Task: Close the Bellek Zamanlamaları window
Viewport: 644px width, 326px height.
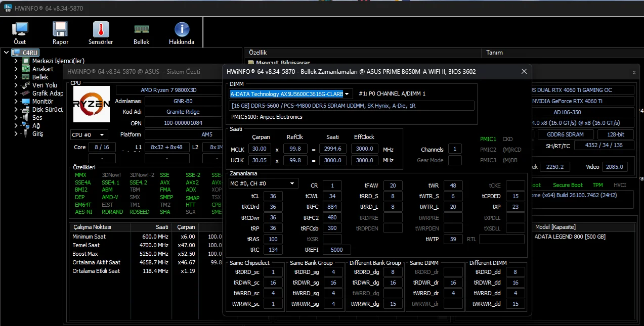Action: point(524,72)
